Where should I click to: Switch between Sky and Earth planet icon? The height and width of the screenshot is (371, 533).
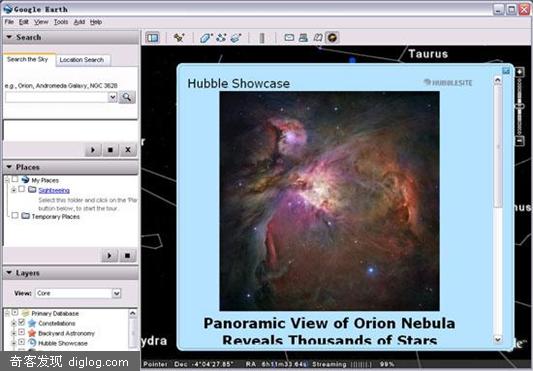pos(332,37)
